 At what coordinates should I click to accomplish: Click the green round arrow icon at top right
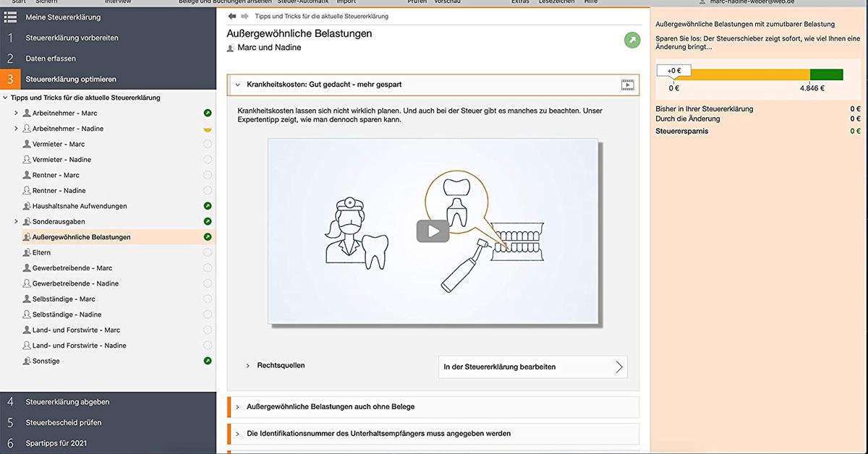coord(632,40)
